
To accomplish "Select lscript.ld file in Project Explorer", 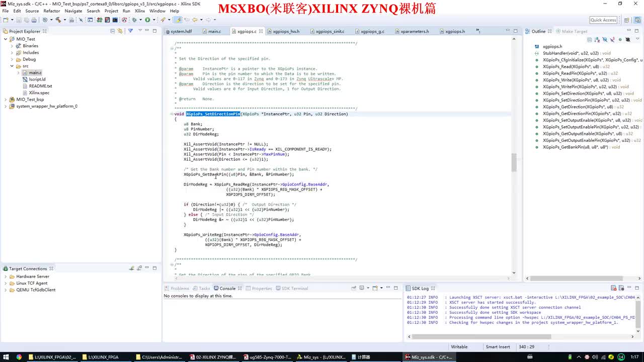I will [x=37, y=79].
